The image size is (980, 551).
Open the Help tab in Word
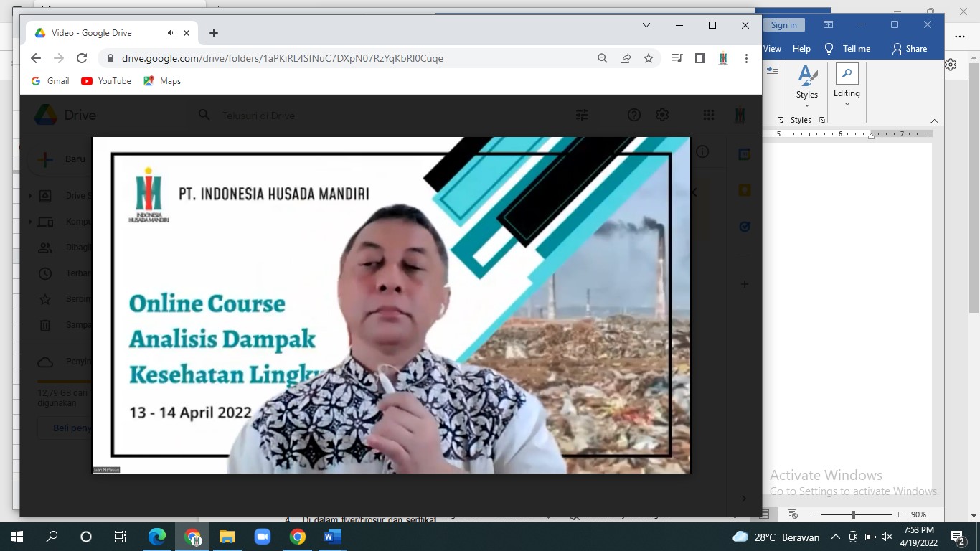801,49
